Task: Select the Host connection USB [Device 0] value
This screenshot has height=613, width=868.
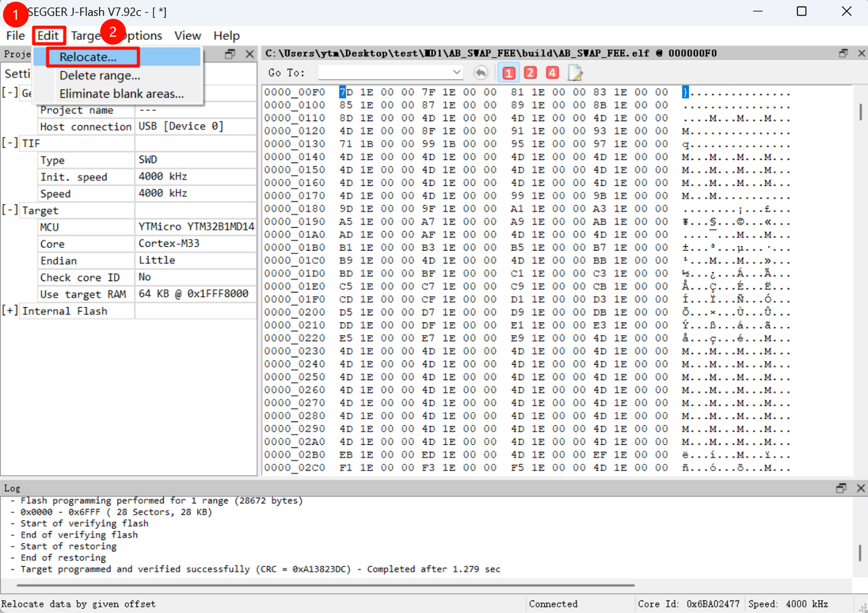Action: [195, 126]
